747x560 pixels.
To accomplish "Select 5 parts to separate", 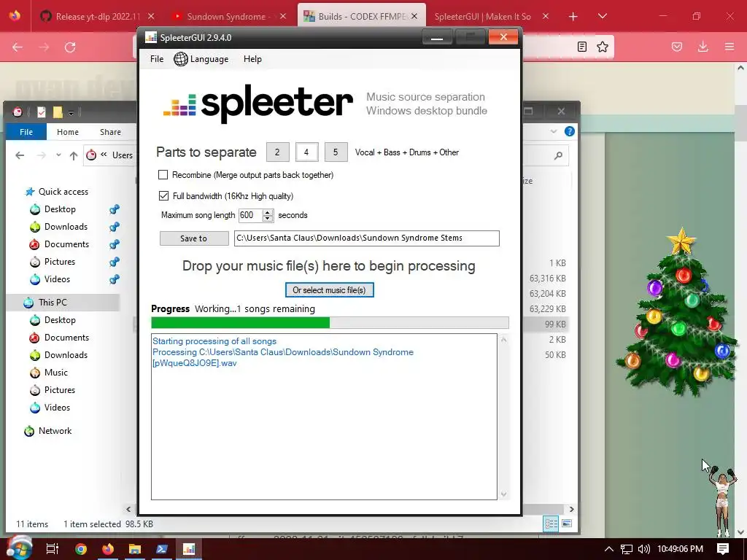I will tap(336, 152).
